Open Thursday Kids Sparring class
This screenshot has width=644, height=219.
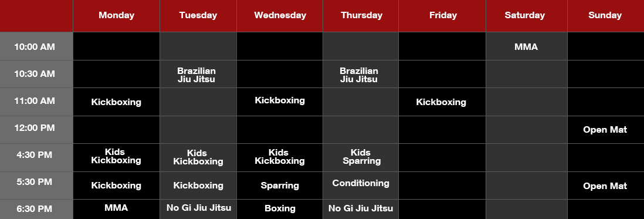click(x=360, y=157)
